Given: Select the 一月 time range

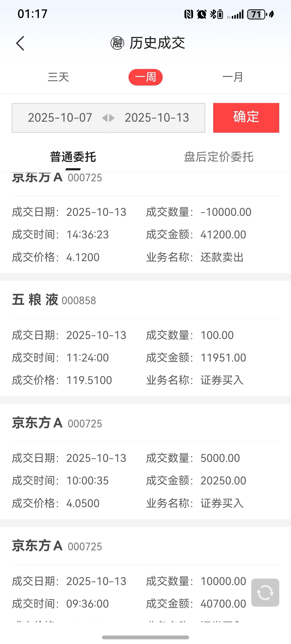Looking at the screenshot, I should pos(233,77).
